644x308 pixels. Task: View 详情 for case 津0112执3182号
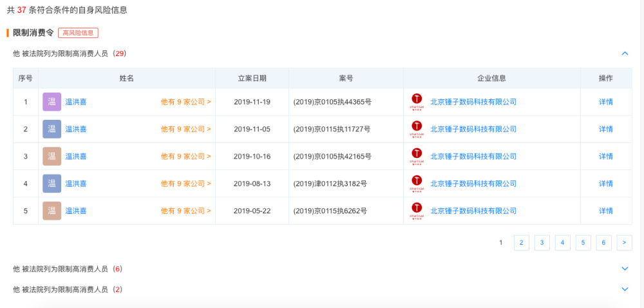pyautogui.click(x=606, y=184)
